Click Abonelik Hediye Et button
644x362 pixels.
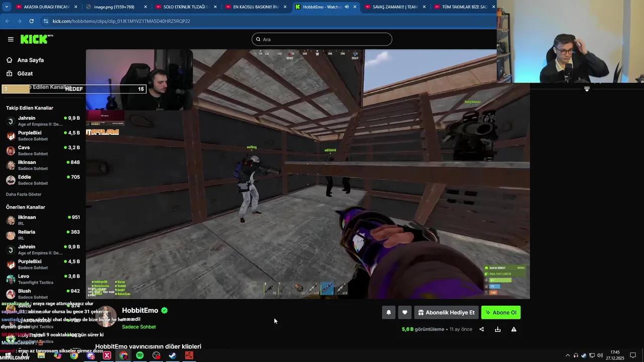(x=446, y=312)
